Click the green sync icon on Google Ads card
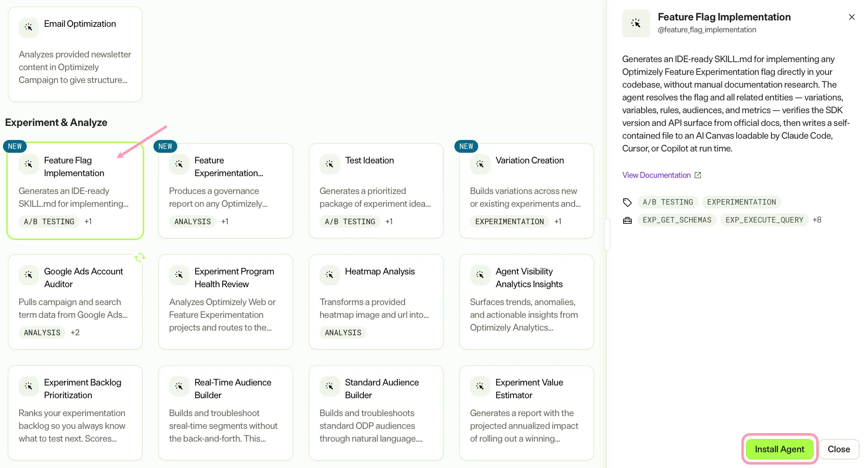Viewport: 868px width, 468px height. (x=139, y=257)
